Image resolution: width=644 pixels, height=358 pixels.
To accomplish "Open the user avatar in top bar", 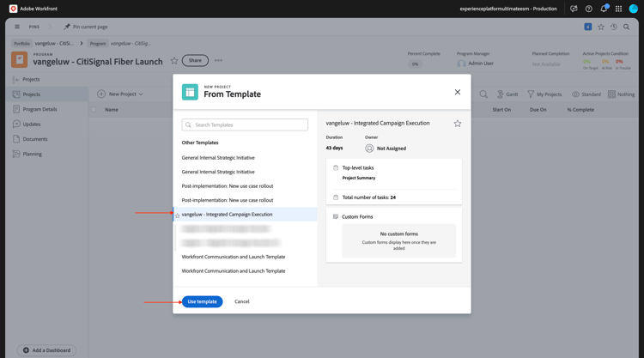I will point(634,9).
